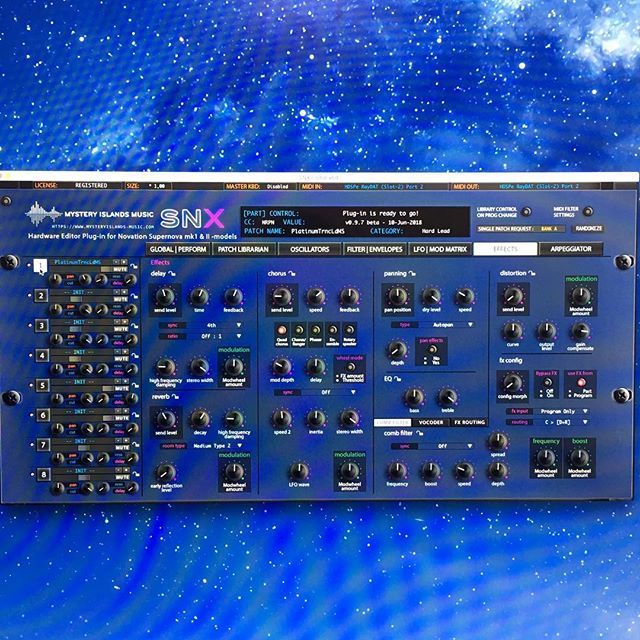Open routing dropdown showing C > [D+R]

(x=561, y=422)
